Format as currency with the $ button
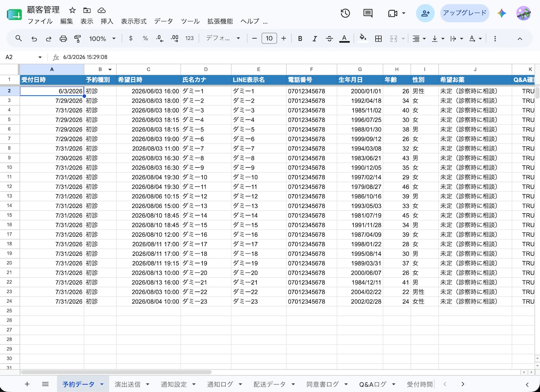Image resolution: width=540 pixels, height=392 pixels. (131, 38)
